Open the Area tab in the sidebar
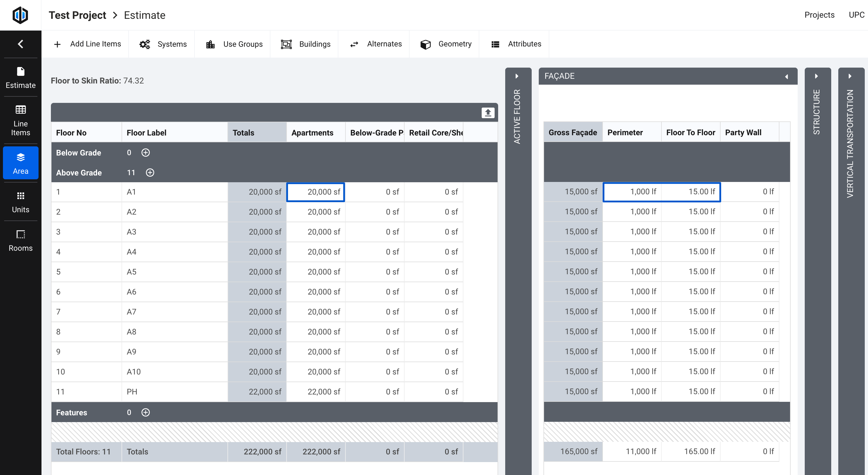 [21, 163]
